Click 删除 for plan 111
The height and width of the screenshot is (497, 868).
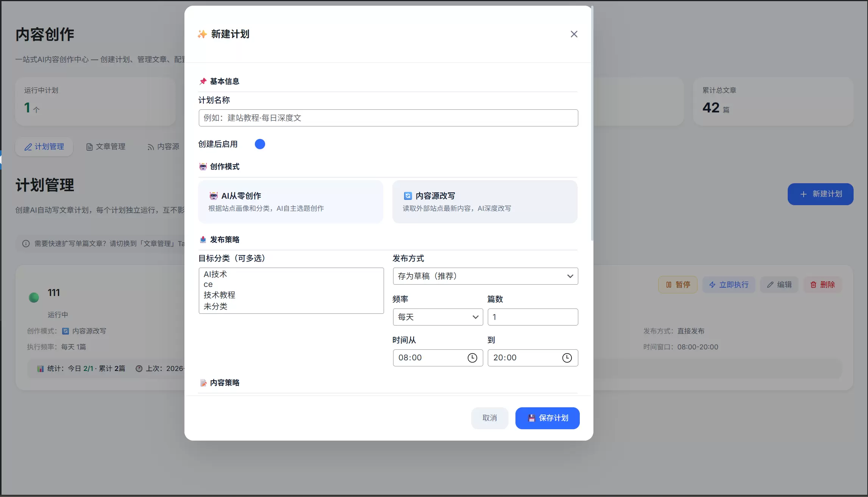click(x=823, y=285)
